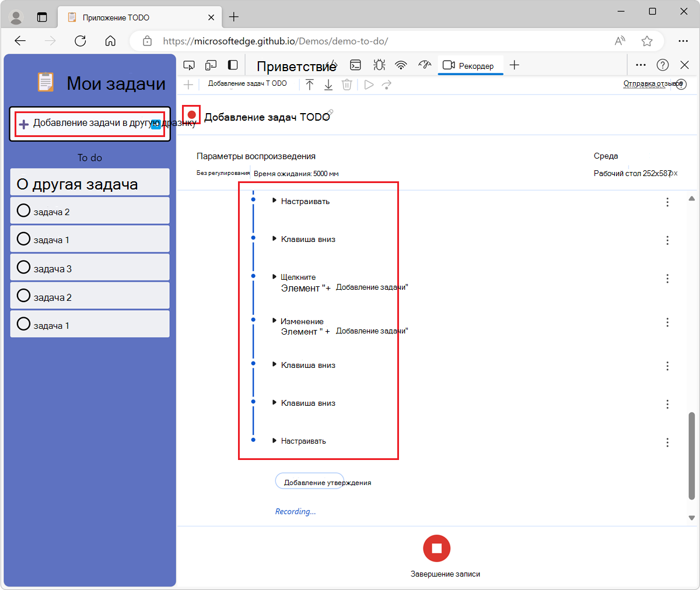Screen dimensions: 700x590
Task: Open the Elements tool icon
Action: pyautogui.click(x=331, y=64)
